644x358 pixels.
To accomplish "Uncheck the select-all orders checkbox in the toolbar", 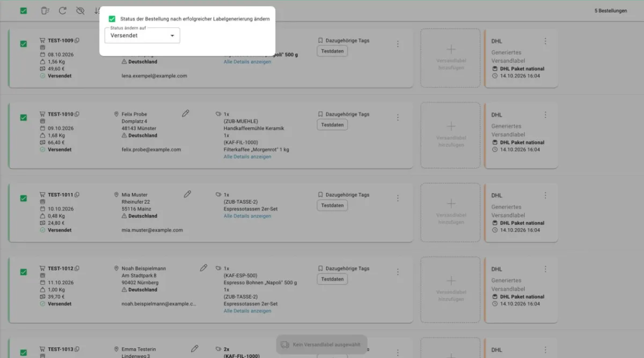I will (x=24, y=11).
